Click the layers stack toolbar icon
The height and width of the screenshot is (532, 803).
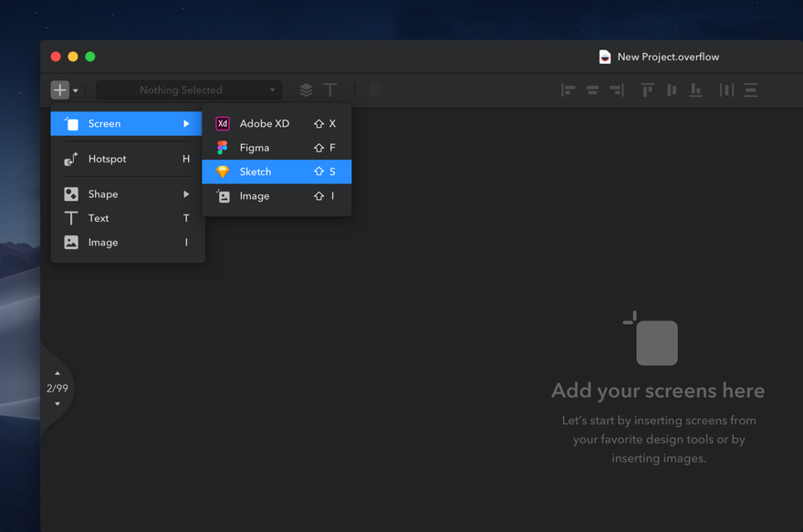click(x=306, y=90)
